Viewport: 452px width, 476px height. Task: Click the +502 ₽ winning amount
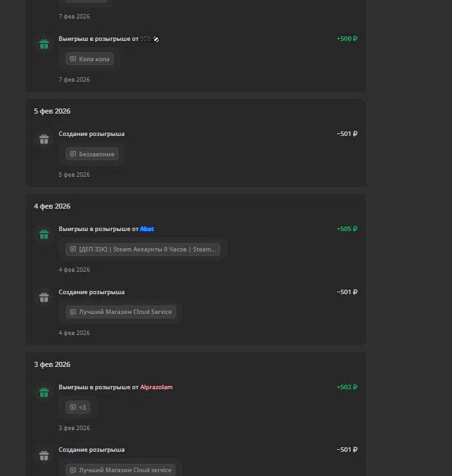pos(347,387)
